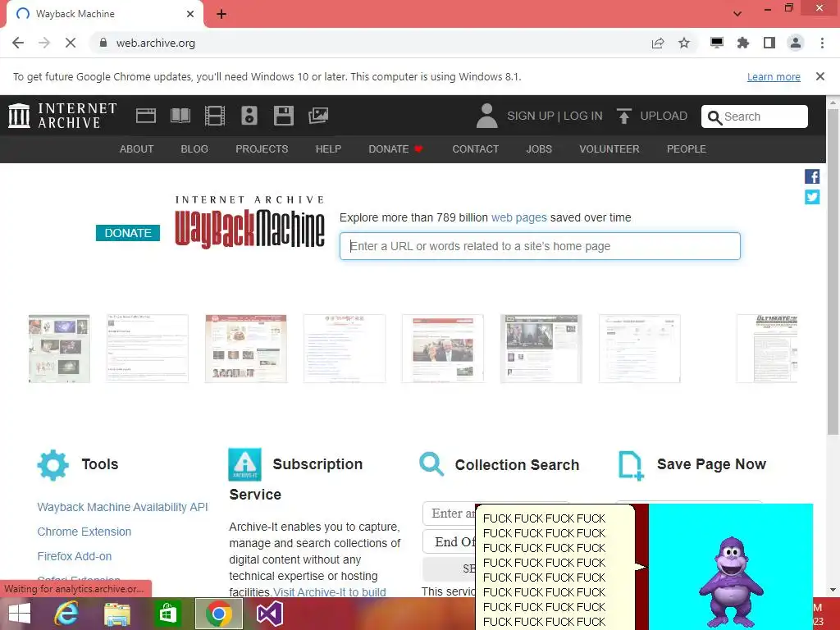The width and height of the screenshot is (840, 630).
Task: Click the header Search box
Action: pos(755,116)
